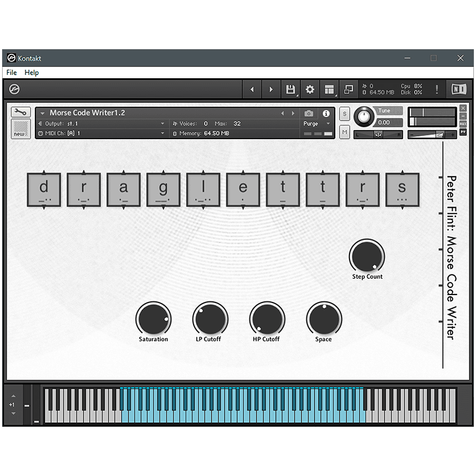Image resolution: width=476 pixels, height=476 pixels.
Task: Click the Max voices value 32
Action: [237, 124]
